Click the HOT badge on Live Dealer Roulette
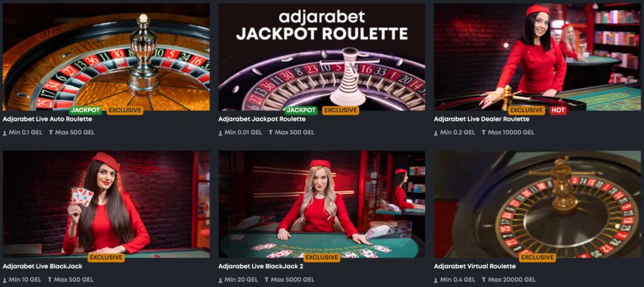Image resolution: width=644 pixels, height=287 pixels. (x=558, y=111)
